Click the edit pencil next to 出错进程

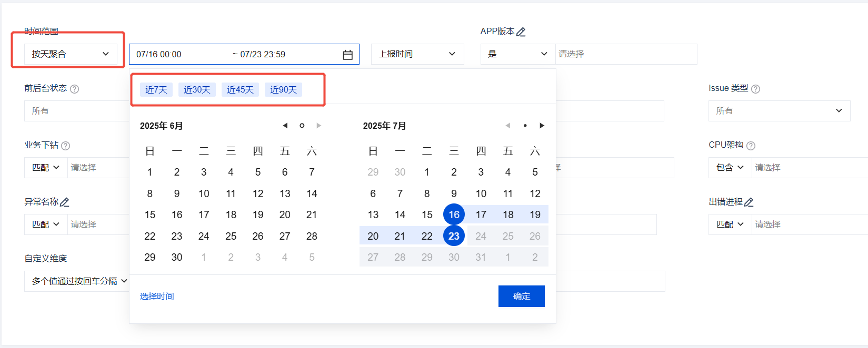click(749, 202)
